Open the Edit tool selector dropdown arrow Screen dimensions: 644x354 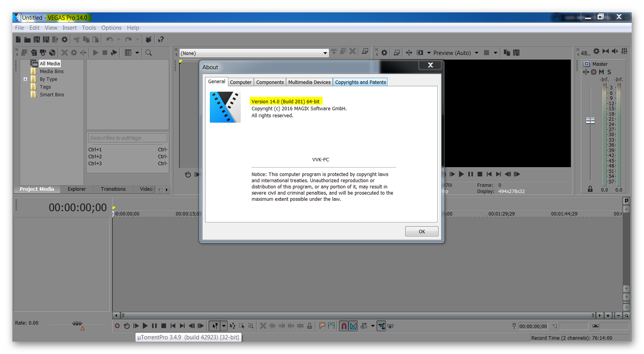224,326
